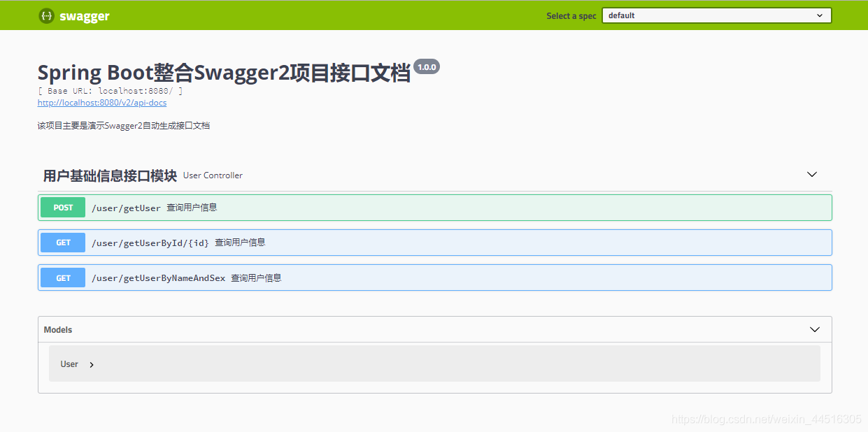Viewport: 868px width, 432px height.
Task: Open the localhost:8080/v2/api-docs link
Action: (x=102, y=103)
